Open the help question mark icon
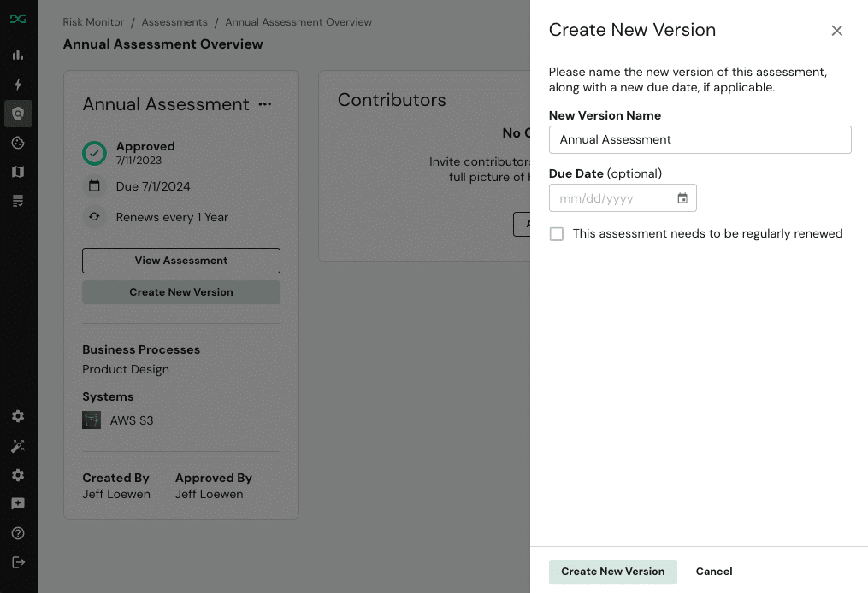The image size is (868, 593). pos(18,533)
